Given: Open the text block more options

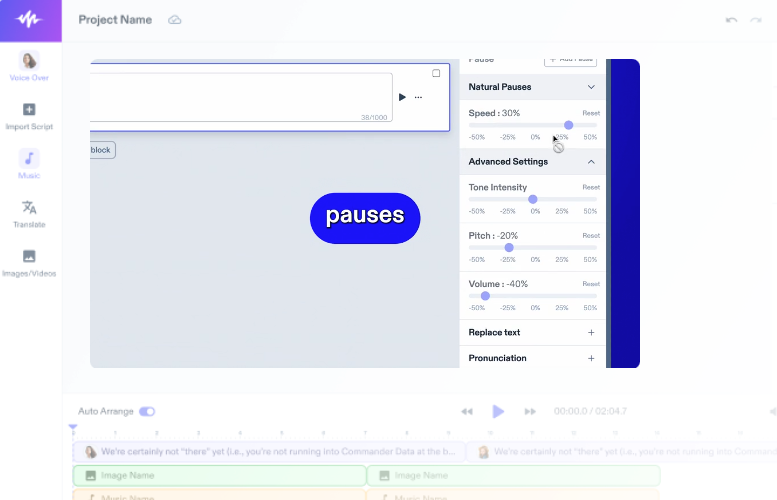Looking at the screenshot, I should [x=418, y=97].
